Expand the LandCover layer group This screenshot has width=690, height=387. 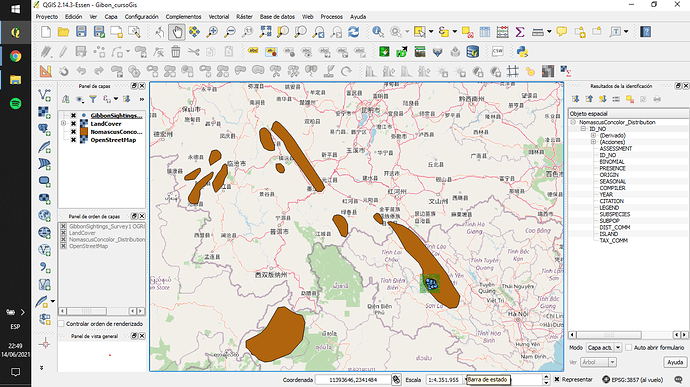pos(63,124)
